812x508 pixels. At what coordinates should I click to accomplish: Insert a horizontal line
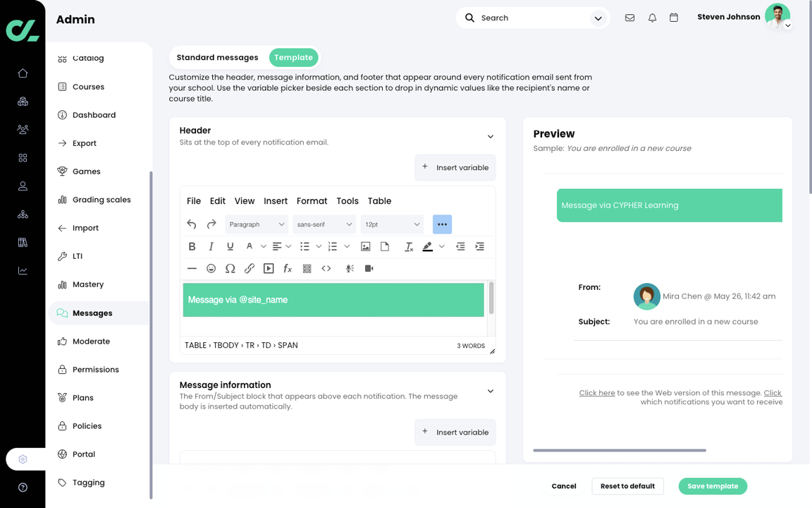[x=192, y=269]
